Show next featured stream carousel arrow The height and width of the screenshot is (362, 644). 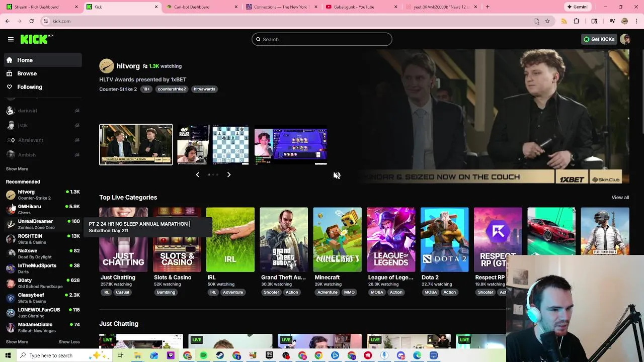(x=228, y=174)
